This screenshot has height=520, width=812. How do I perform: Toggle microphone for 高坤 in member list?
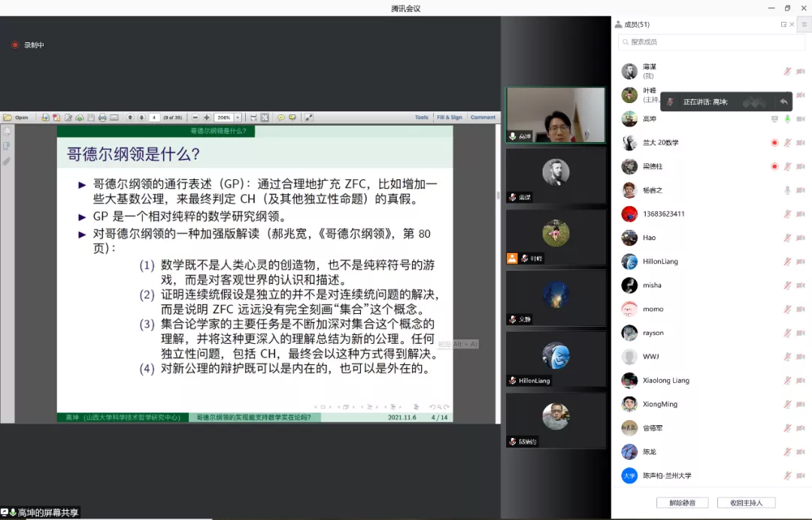787,119
